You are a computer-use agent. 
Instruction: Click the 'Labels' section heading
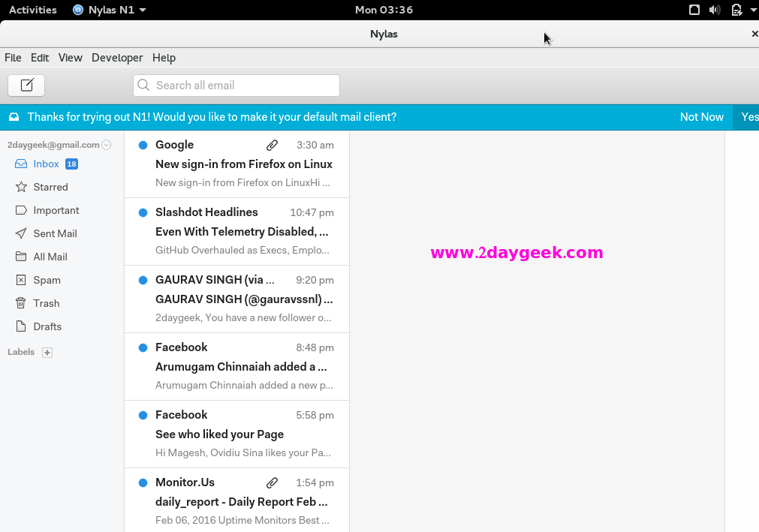tap(21, 352)
